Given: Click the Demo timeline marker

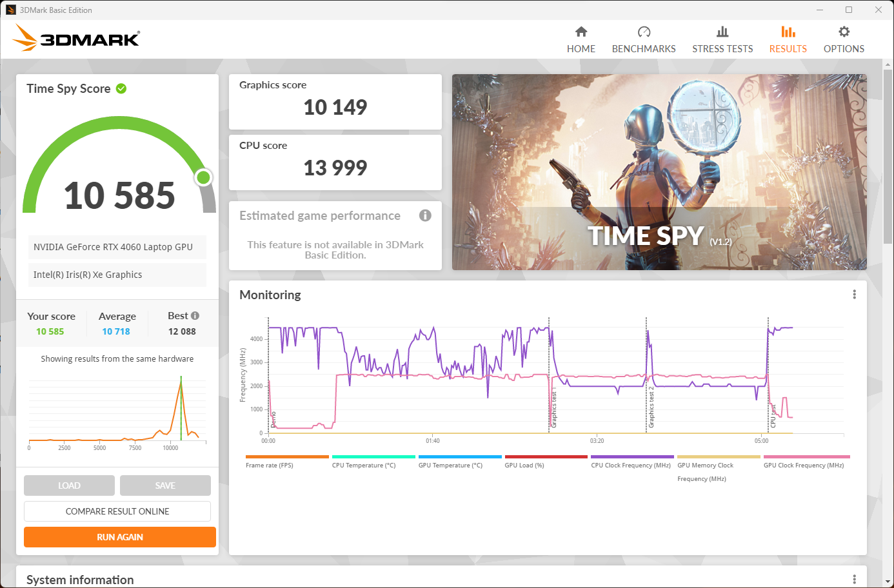Looking at the screenshot, I should 273,419.
